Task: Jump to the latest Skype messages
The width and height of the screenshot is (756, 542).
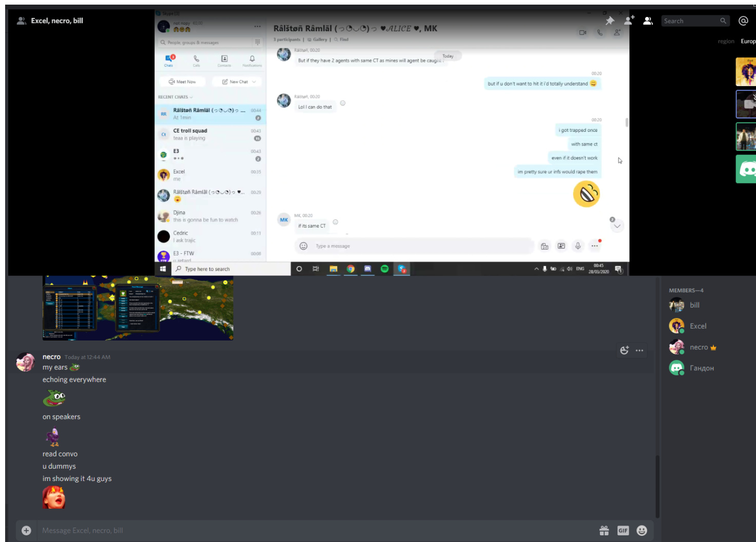Action: tap(617, 226)
